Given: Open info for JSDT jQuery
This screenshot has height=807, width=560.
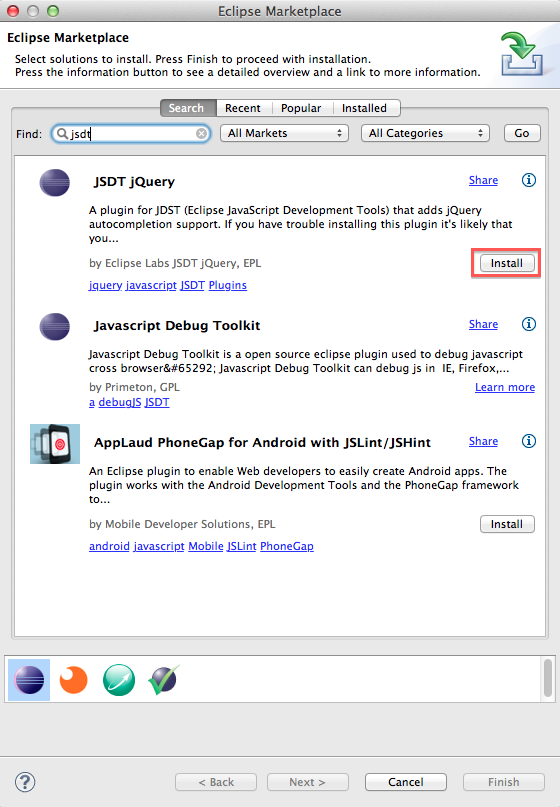Looking at the screenshot, I should (x=529, y=180).
